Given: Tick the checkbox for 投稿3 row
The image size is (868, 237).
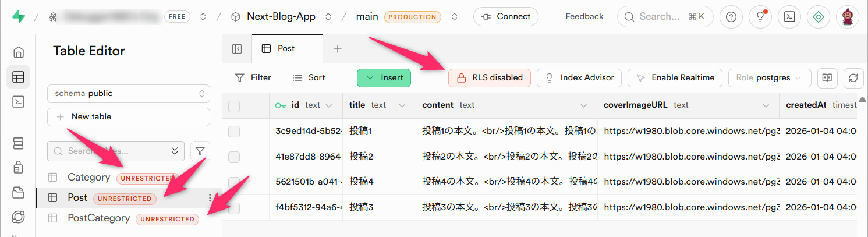Looking at the screenshot, I should 234,207.
